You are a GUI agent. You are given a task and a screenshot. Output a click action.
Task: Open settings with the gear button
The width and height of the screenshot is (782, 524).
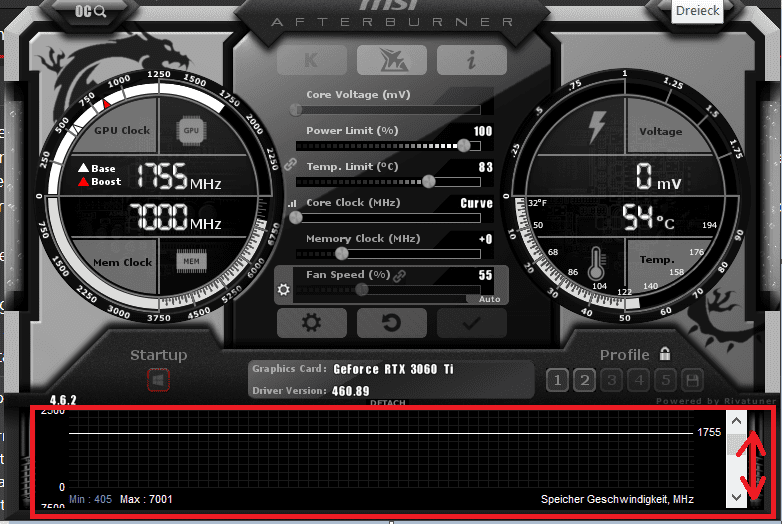coord(312,323)
